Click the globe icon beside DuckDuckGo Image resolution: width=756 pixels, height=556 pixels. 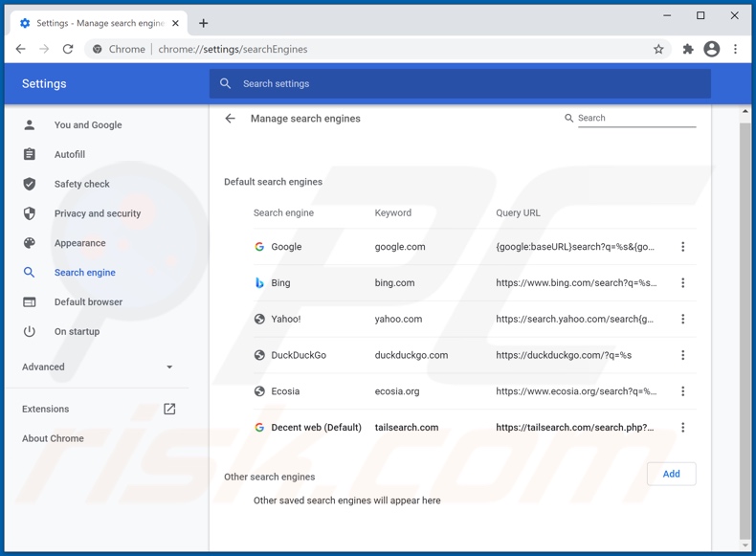[x=259, y=355]
